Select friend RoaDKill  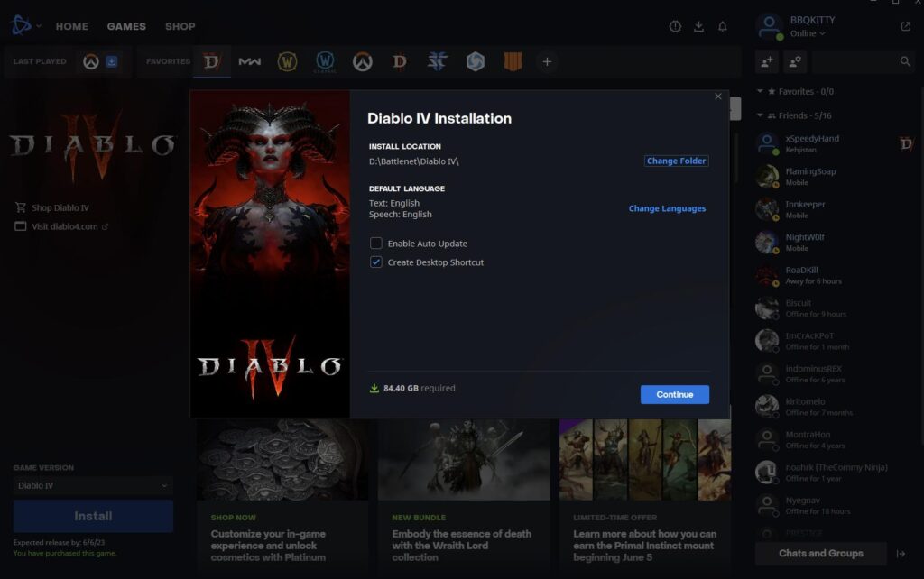pyautogui.click(x=834, y=275)
